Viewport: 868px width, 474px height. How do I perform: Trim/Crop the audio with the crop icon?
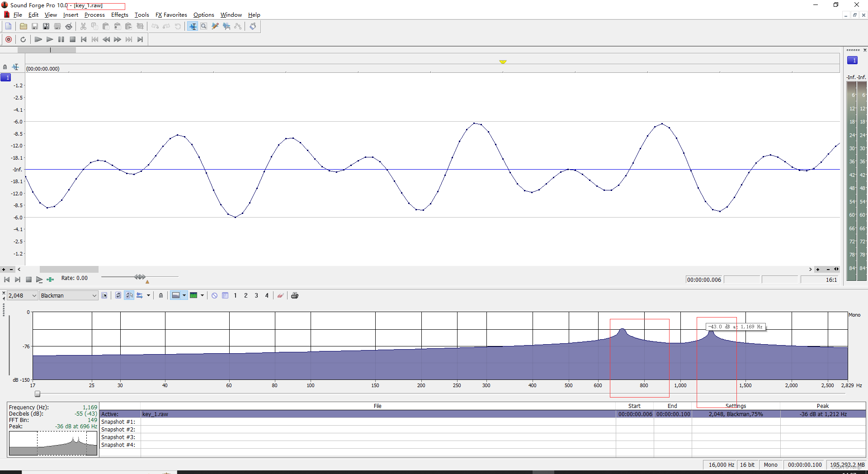[140, 26]
